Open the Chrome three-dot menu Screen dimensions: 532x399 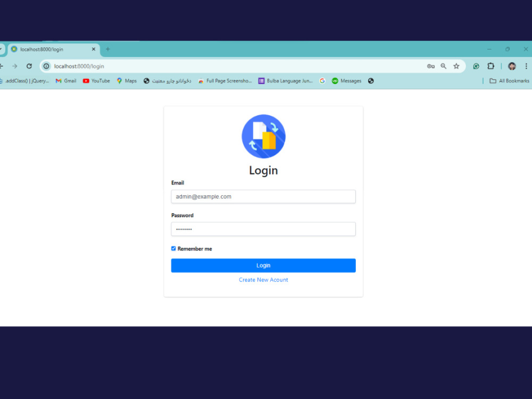pos(526,66)
